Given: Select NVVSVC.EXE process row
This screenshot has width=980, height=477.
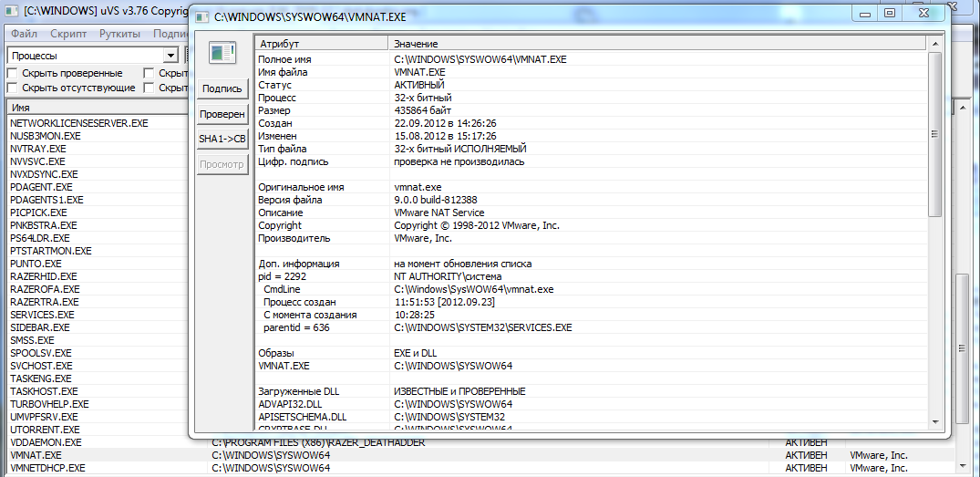Looking at the screenshot, I should pyautogui.click(x=37, y=161).
